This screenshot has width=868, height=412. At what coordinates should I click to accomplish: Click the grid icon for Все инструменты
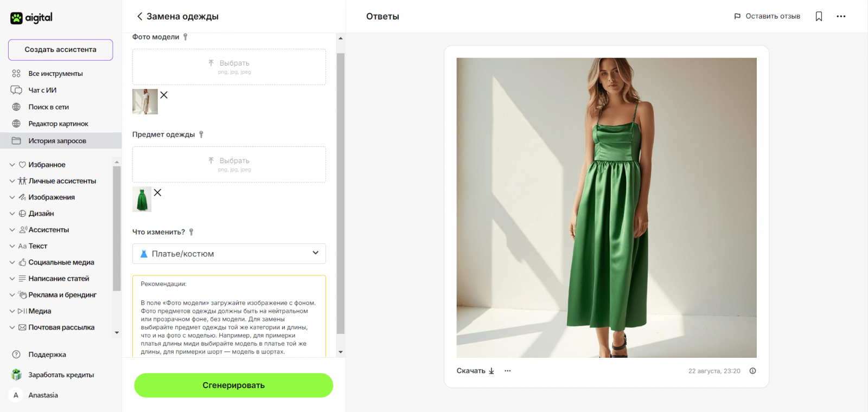(x=16, y=73)
